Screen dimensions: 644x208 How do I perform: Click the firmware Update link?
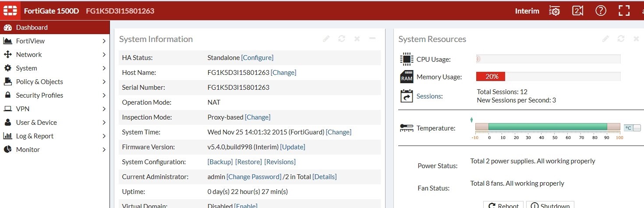point(293,147)
